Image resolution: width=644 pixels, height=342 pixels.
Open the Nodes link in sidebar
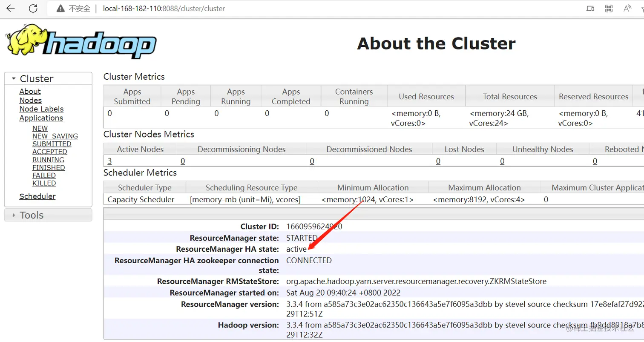point(30,101)
